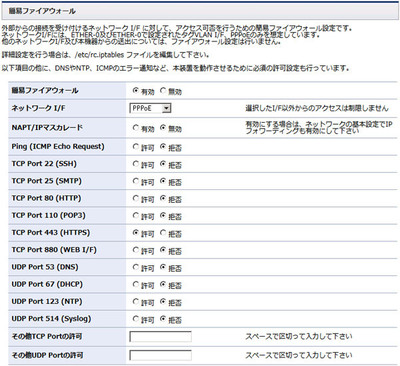Click the ネットワーク I/F row label
Viewport: 400px width, 366px height.
click(38, 108)
